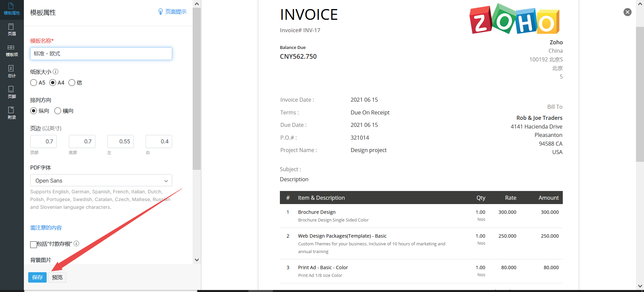
Task: Select the A5 paper size radio button
Action: pos(34,83)
